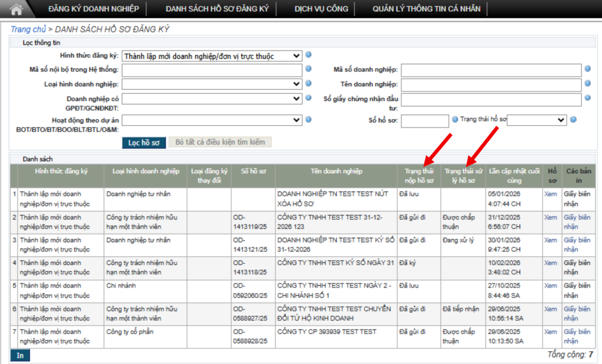Click Xem link for OD-1413119/25 row
This screenshot has height=364, width=602.
[551, 217]
